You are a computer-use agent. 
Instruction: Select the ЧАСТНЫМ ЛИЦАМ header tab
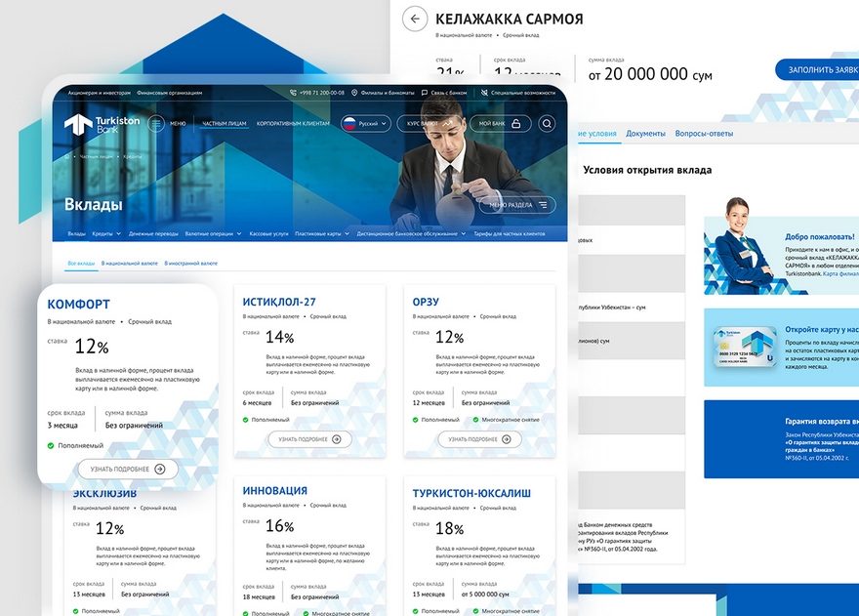[225, 124]
